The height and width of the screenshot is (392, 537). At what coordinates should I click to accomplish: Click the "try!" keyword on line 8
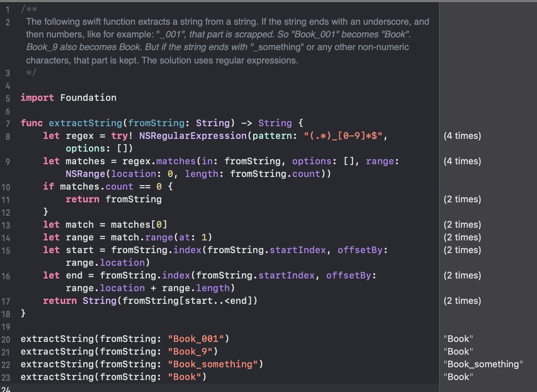pos(122,136)
